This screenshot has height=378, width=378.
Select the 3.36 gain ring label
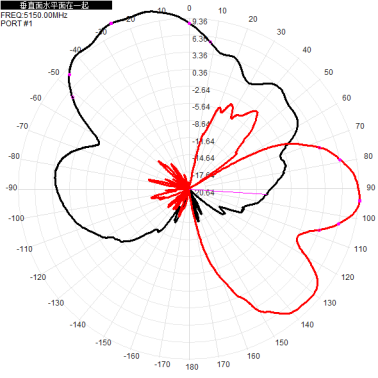coord(200,55)
